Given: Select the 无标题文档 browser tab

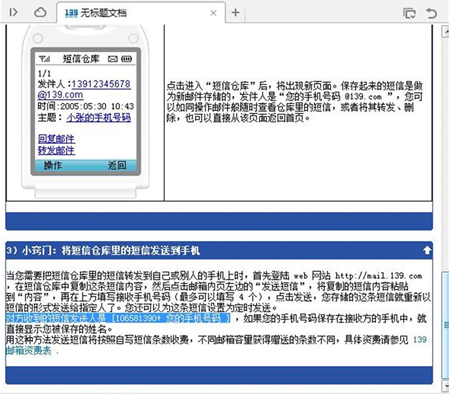Looking at the screenshot, I should click(141, 13).
